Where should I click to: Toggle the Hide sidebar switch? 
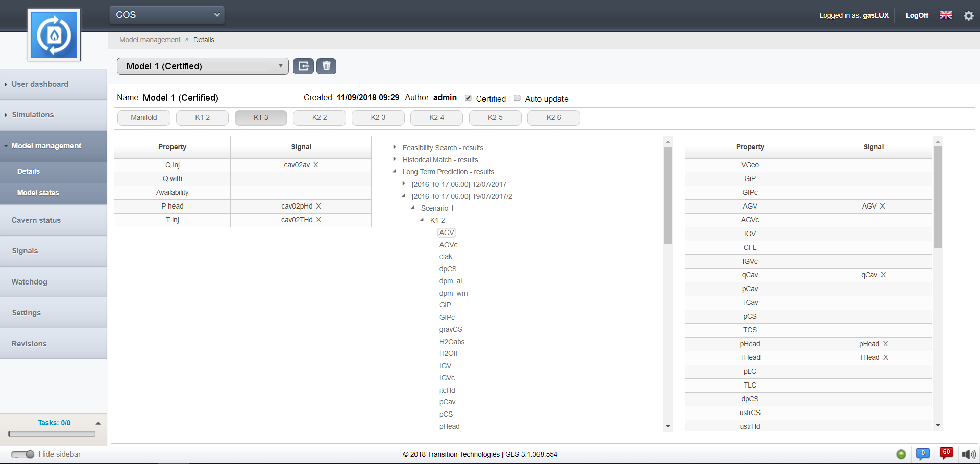[22, 454]
